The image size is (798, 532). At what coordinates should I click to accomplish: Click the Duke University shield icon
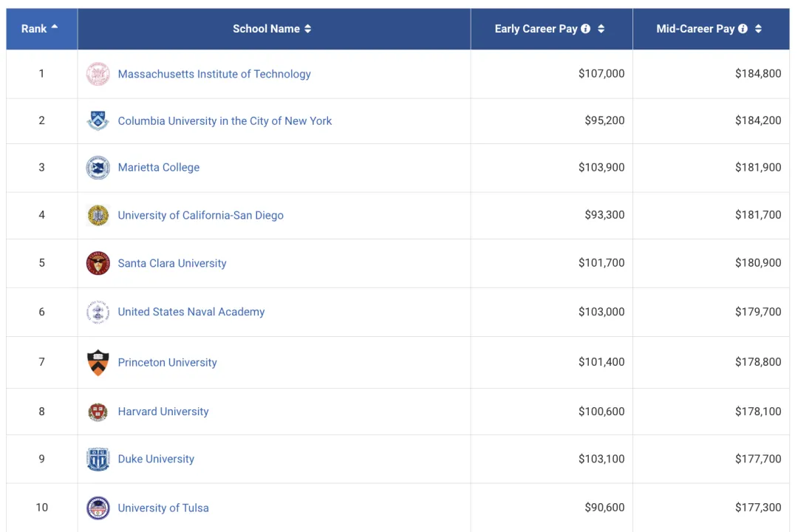click(x=98, y=459)
